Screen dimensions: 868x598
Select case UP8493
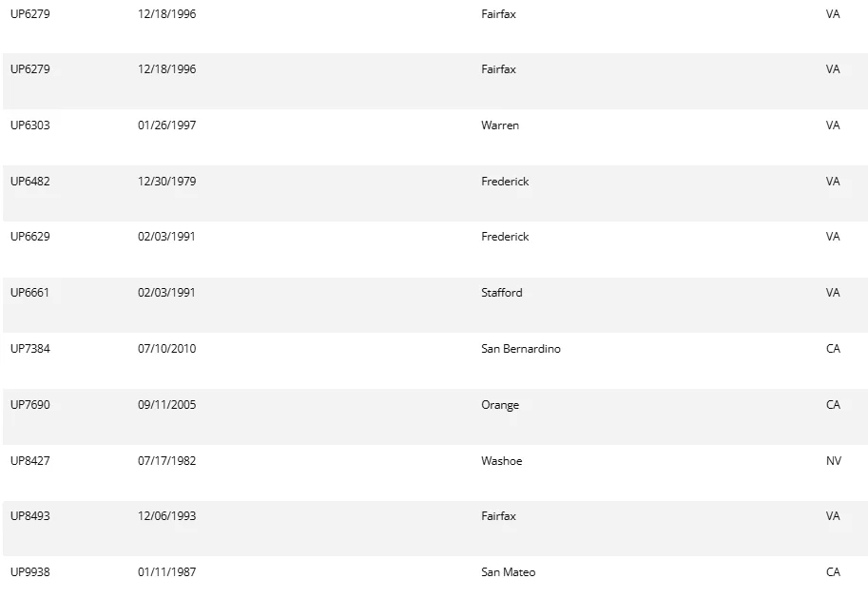pos(30,516)
